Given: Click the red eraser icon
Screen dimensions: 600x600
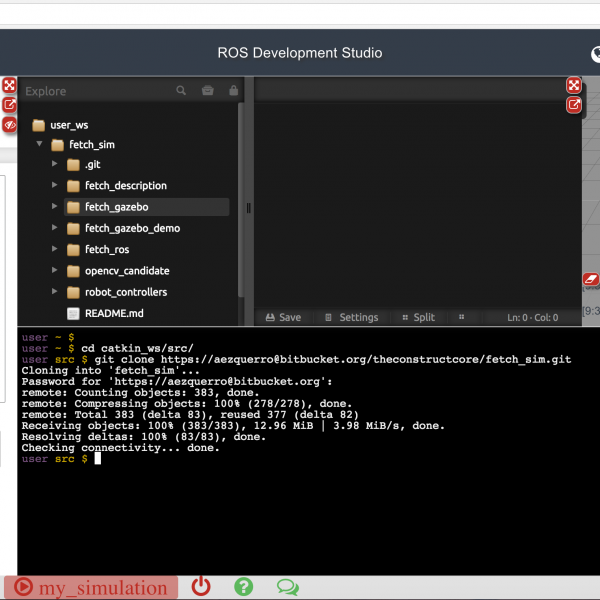Looking at the screenshot, I should click(x=591, y=279).
